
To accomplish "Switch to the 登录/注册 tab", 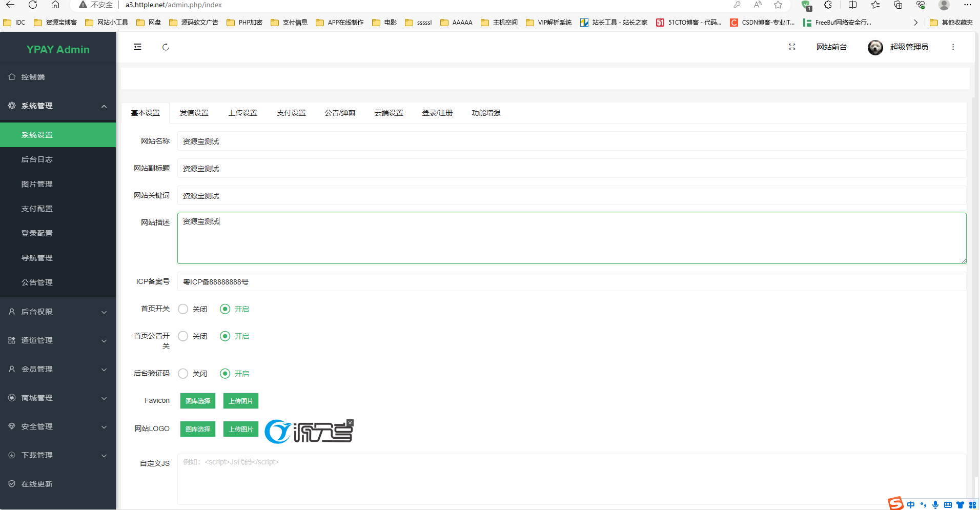I will click(437, 113).
